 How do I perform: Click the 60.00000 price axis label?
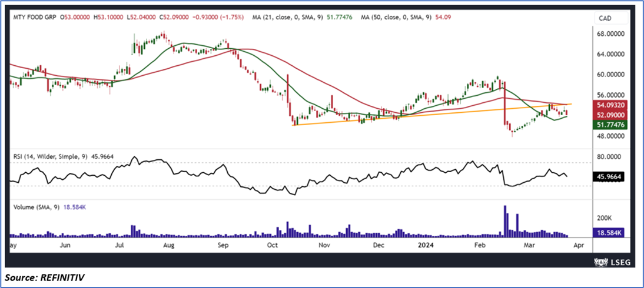[610, 75]
